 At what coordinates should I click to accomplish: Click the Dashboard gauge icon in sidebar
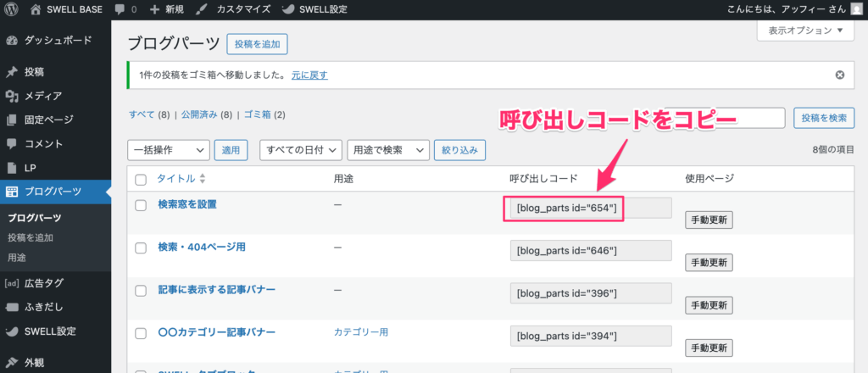(x=12, y=40)
